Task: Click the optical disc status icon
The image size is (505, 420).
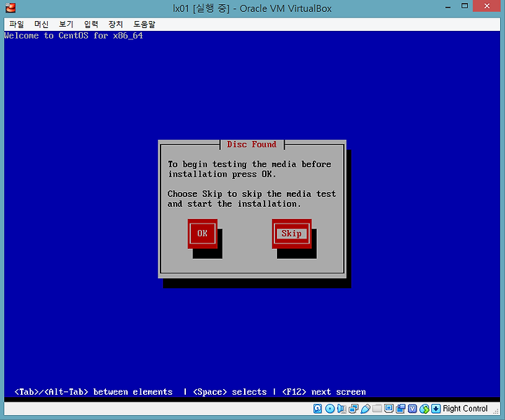Action: (x=330, y=409)
